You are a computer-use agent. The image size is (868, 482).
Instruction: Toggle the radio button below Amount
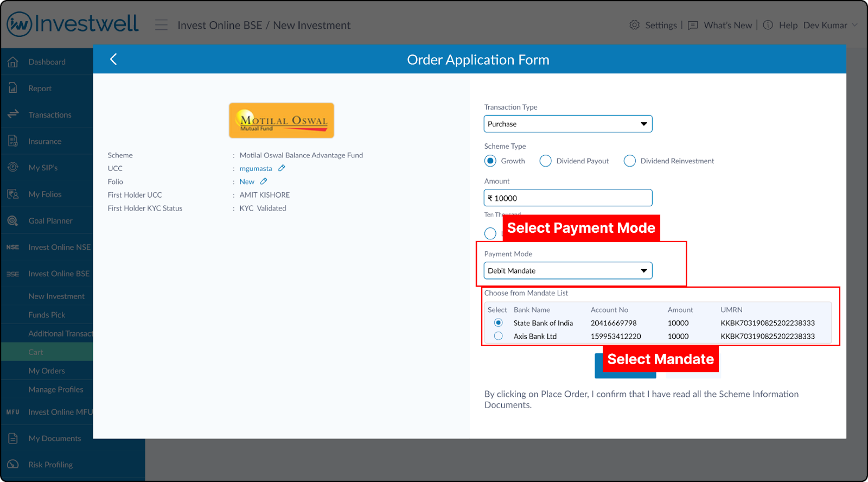[490, 233]
